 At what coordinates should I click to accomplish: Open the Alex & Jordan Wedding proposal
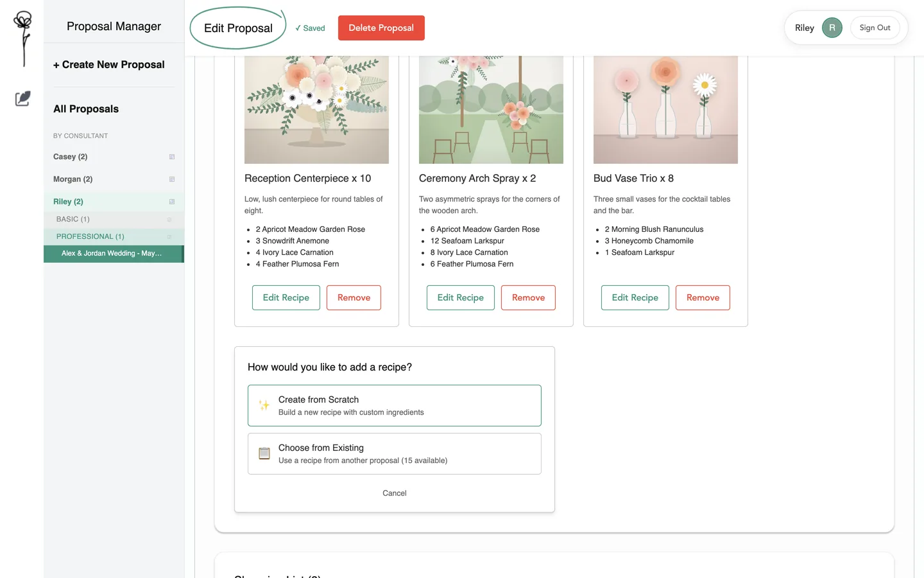[x=114, y=254]
